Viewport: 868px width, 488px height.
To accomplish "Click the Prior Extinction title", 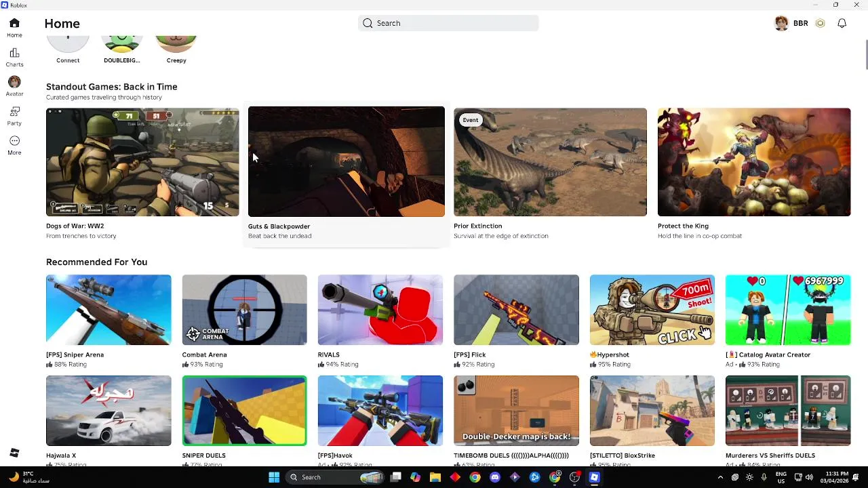I will coord(478,226).
